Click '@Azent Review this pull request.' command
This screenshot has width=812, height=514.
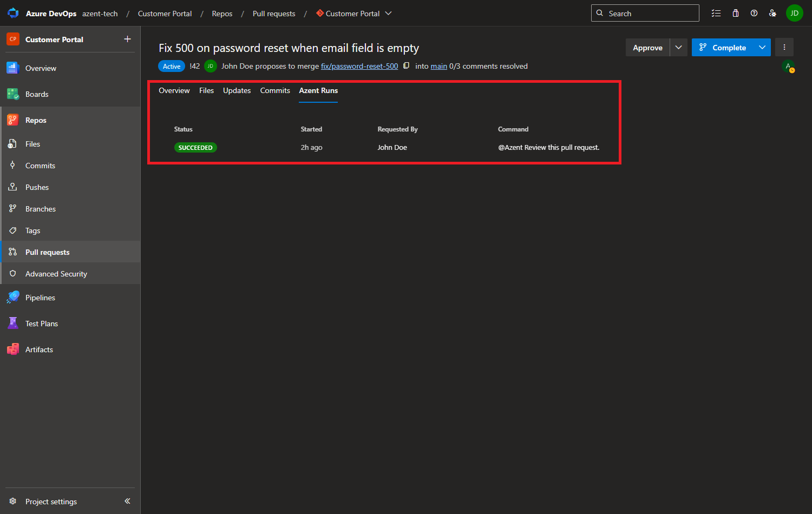pos(549,147)
